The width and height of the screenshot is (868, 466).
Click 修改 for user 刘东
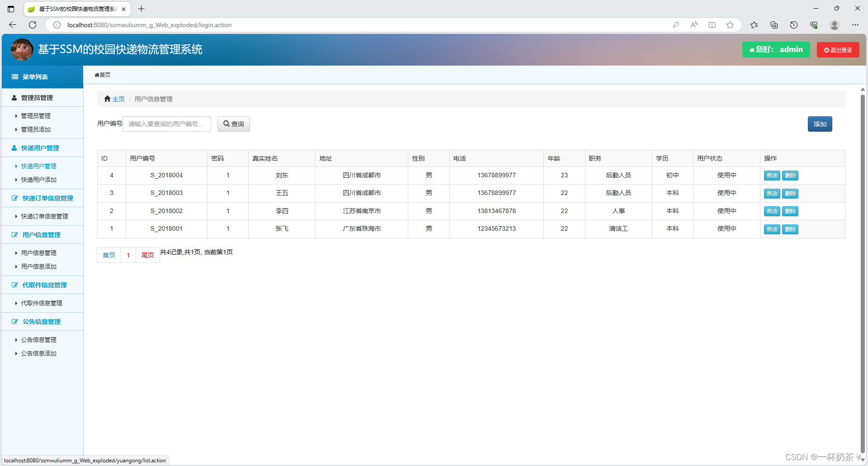(772, 176)
